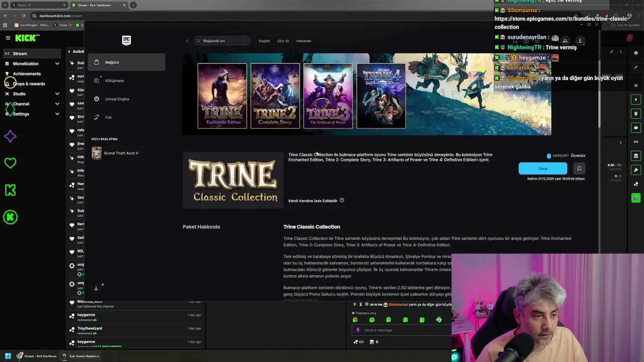Open Troythewizard activity entry
This screenshot has height=362, width=644.
pyautogui.click(x=136, y=330)
